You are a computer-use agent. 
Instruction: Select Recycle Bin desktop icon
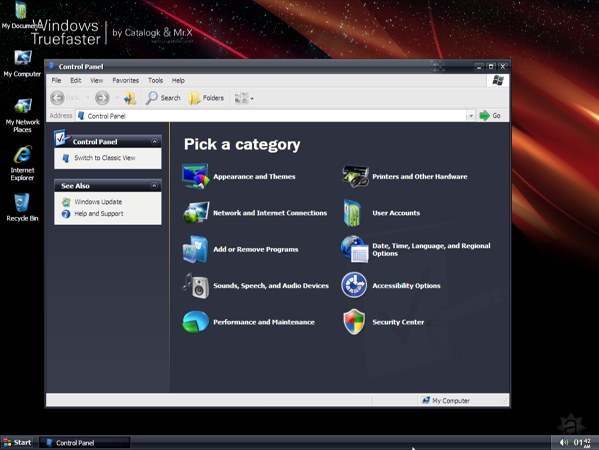pos(22,207)
